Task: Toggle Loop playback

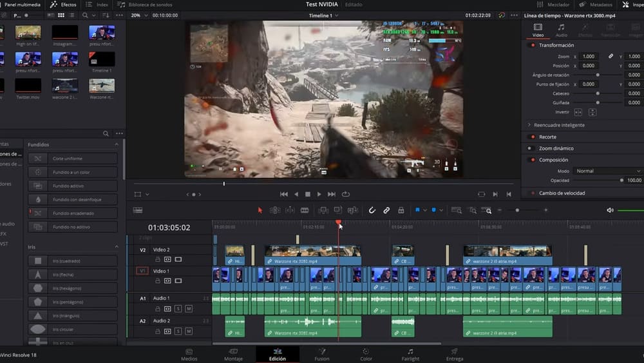Action: (x=346, y=194)
